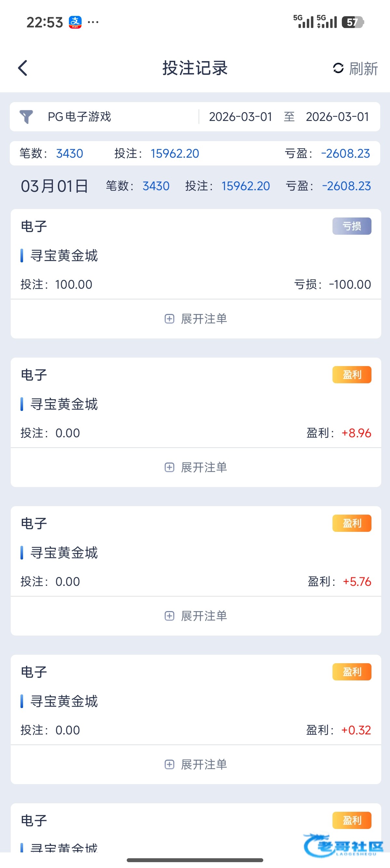Tap the 盈利 badge on +8.96 card
This screenshot has width=390, height=868.
[x=352, y=375]
